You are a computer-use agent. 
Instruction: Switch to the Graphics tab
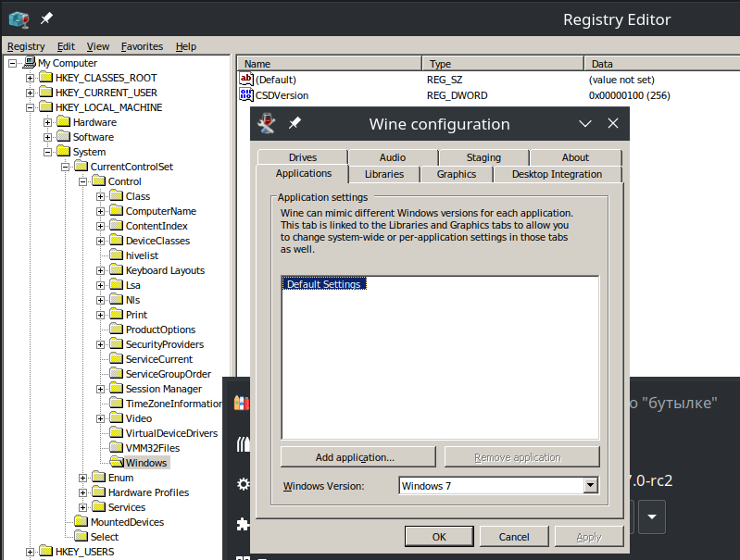[457, 174]
